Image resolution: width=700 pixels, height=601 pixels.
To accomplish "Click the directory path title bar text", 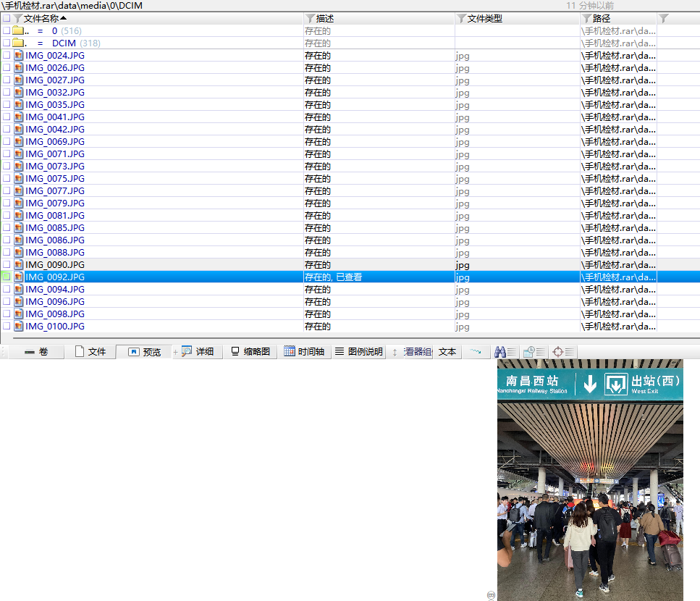I will [x=72, y=5].
